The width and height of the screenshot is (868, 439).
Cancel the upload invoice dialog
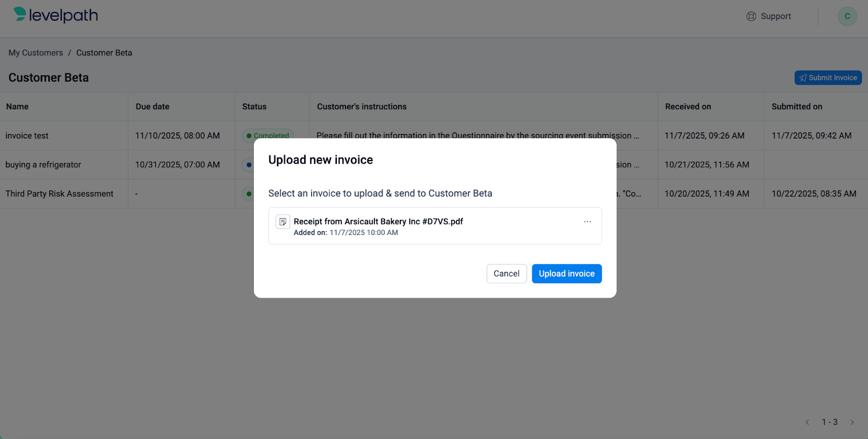pyautogui.click(x=506, y=273)
